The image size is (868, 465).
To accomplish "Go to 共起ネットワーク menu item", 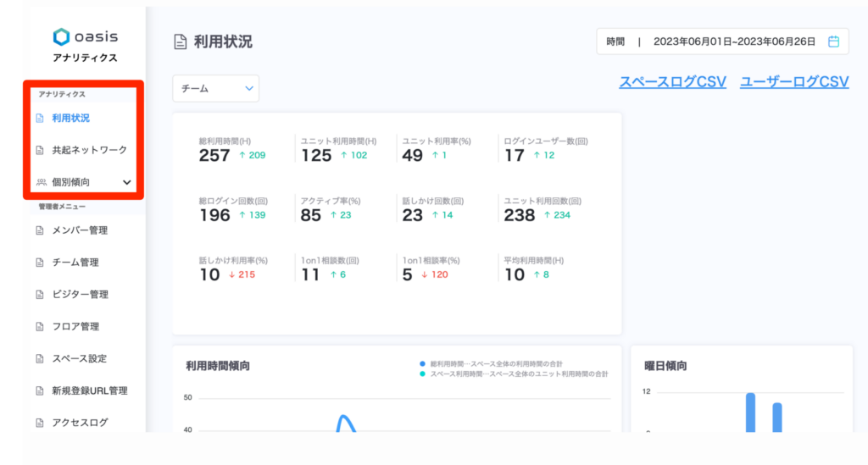I will 89,150.
